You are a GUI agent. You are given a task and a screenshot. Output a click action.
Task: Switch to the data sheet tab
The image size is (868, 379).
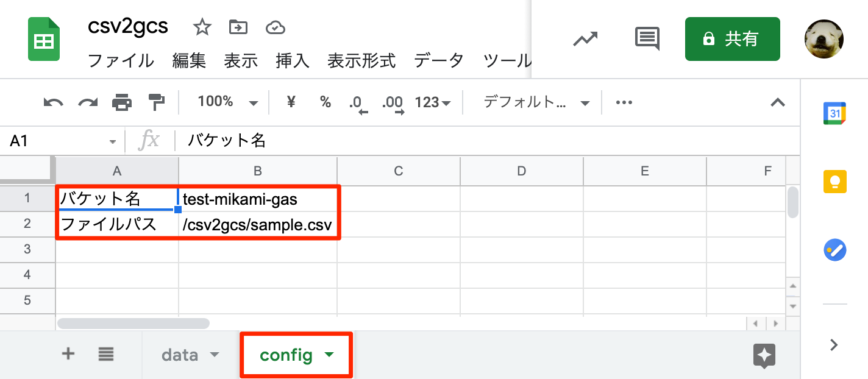pos(179,355)
